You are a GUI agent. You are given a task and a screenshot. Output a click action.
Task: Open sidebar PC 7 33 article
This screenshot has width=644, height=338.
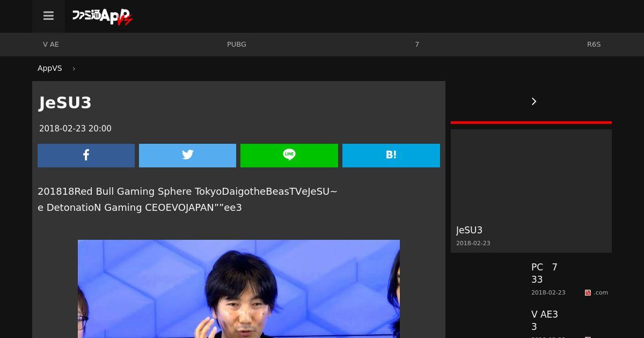point(544,273)
